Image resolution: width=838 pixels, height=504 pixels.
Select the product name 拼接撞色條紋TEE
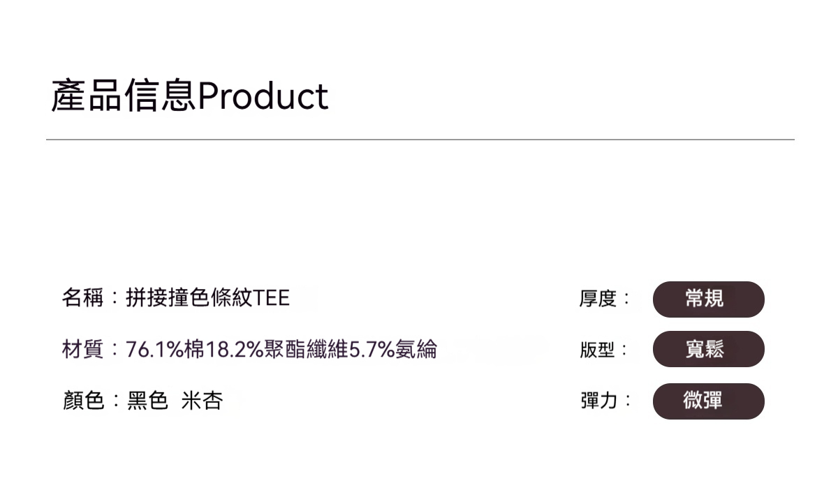point(207,299)
